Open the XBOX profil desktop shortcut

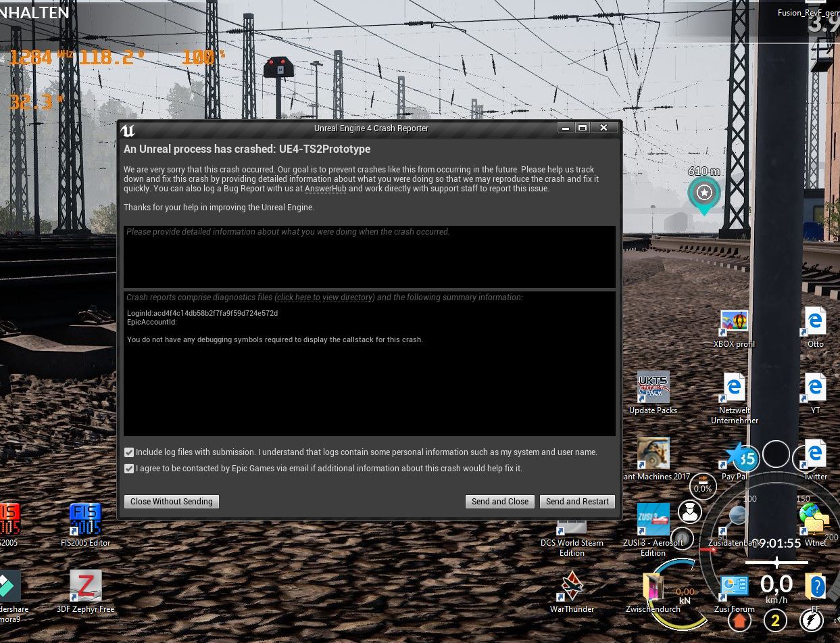pos(735,329)
